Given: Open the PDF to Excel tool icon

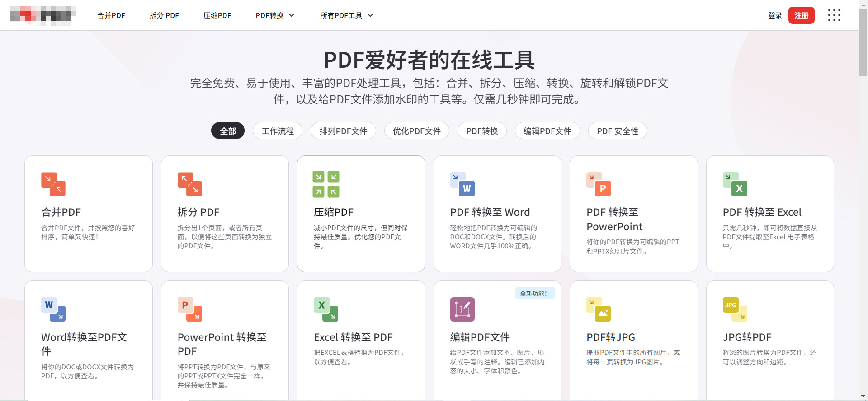Looking at the screenshot, I should point(735,184).
